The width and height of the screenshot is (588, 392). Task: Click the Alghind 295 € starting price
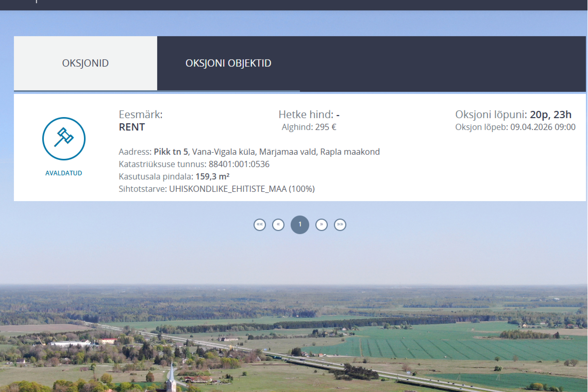309,127
